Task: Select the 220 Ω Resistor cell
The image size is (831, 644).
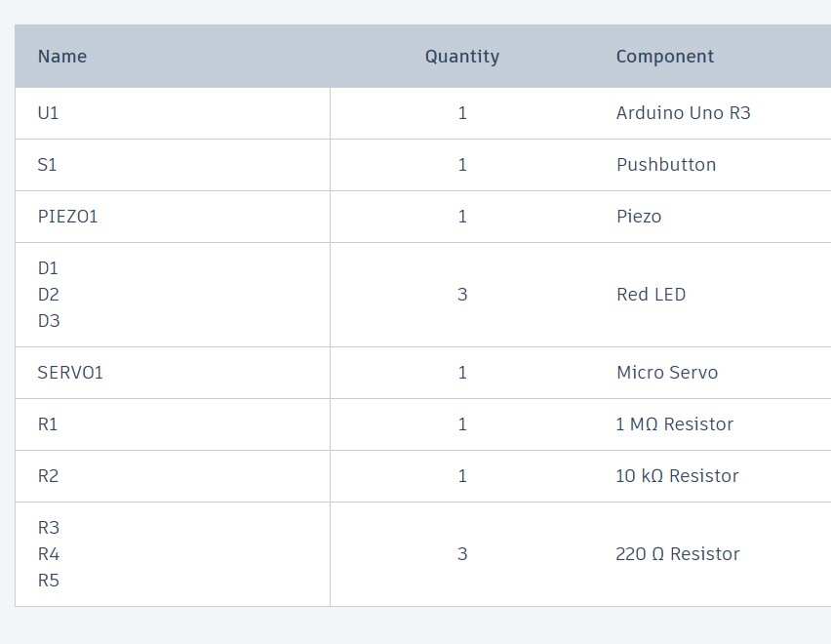Action: coord(713,554)
